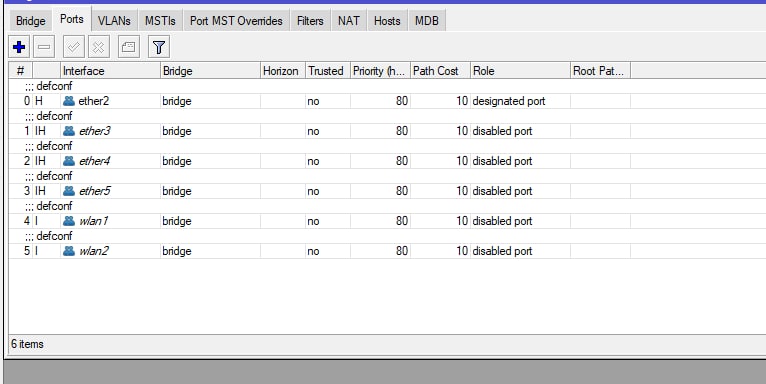The width and height of the screenshot is (766, 384).
Task: Click the Remove minus button
Action: pyautogui.click(x=44, y=47)
